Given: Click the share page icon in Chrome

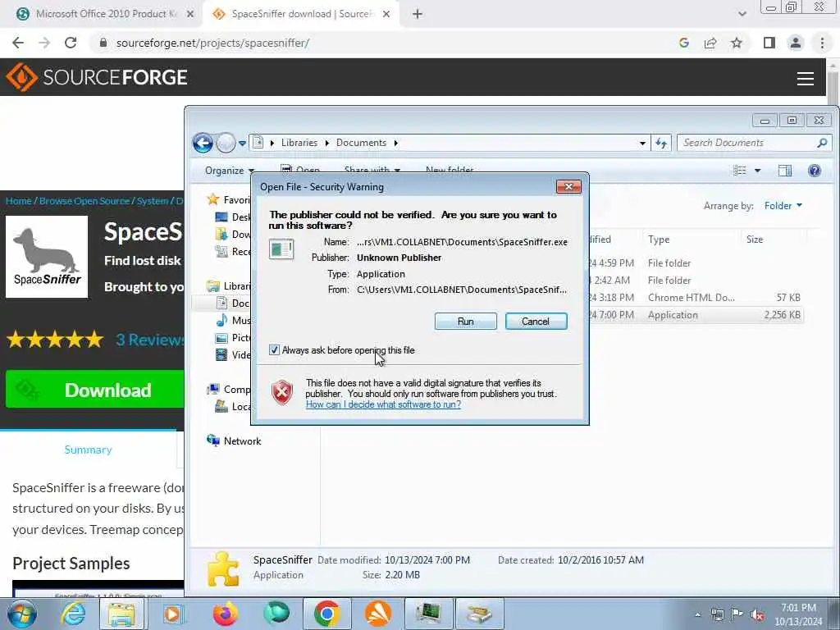Looking at the screenshot, I should click(710, 43).
